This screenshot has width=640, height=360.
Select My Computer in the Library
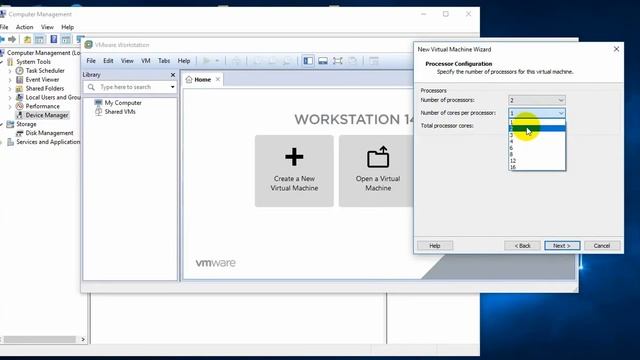pos(123,103)
